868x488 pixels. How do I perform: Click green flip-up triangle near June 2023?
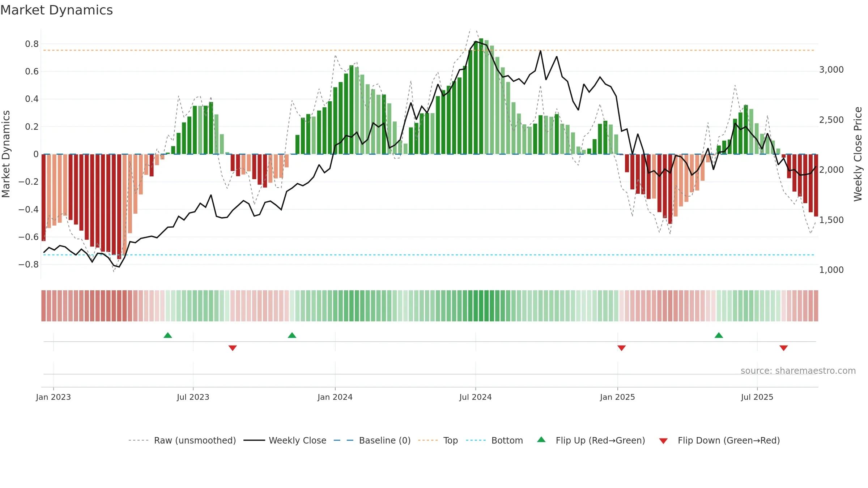pyautogui.click(x=168, y=335)
